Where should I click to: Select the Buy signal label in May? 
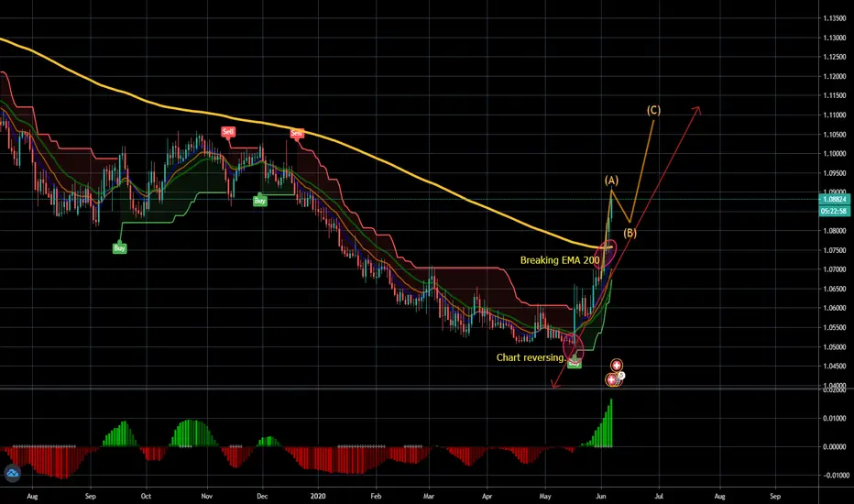(x=574, y=364)
